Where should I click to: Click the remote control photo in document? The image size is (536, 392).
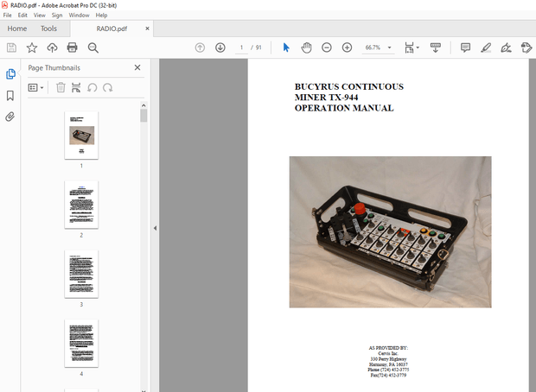coord(391,232)
